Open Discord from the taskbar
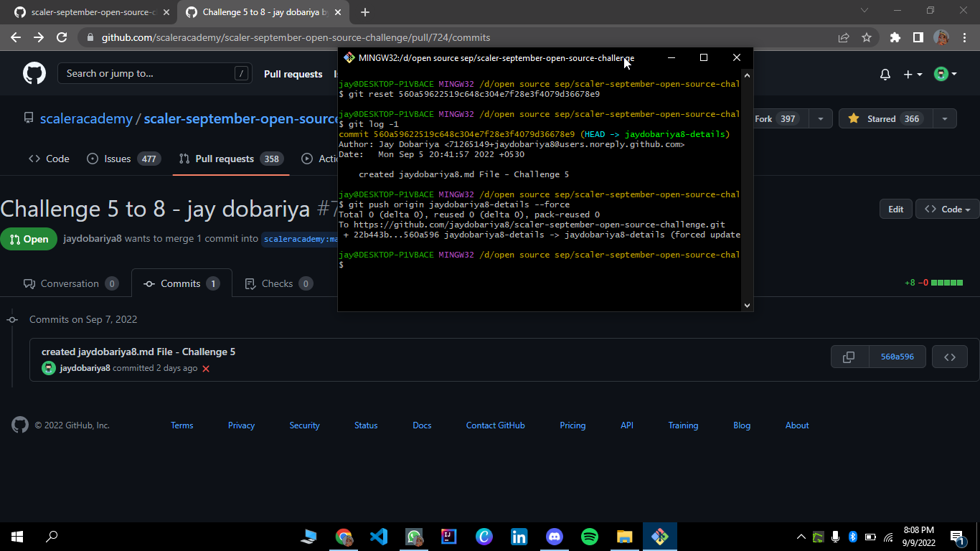The width and height of the screenshot is (980, 551). (x=554, y=537)
